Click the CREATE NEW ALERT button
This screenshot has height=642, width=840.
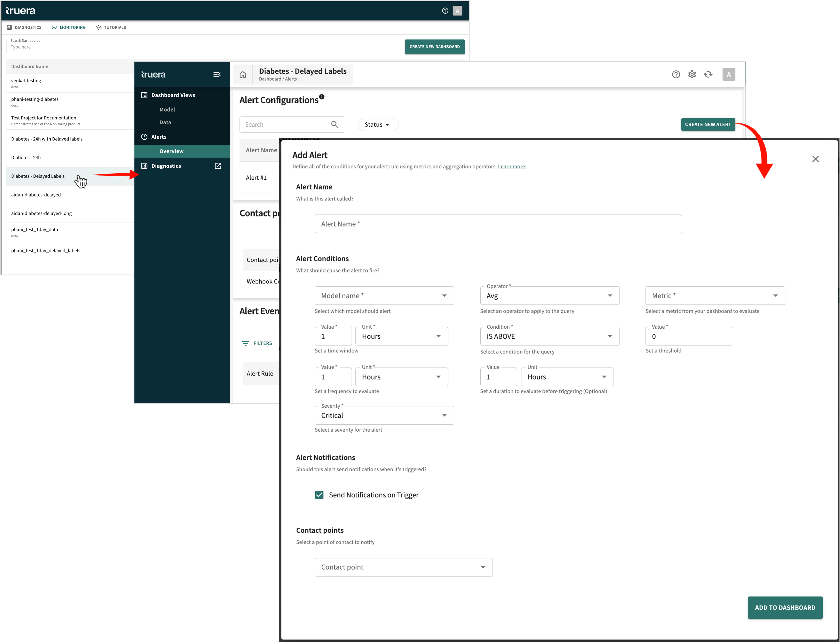point(708,125)
